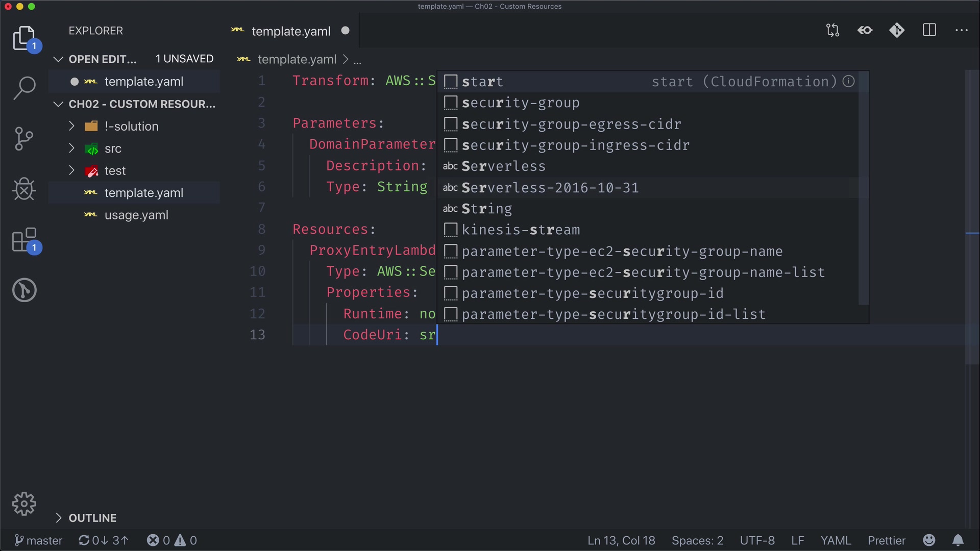Open the Source Control view
The width and height of the screenshot is (980, 551).
click(24, 139)
